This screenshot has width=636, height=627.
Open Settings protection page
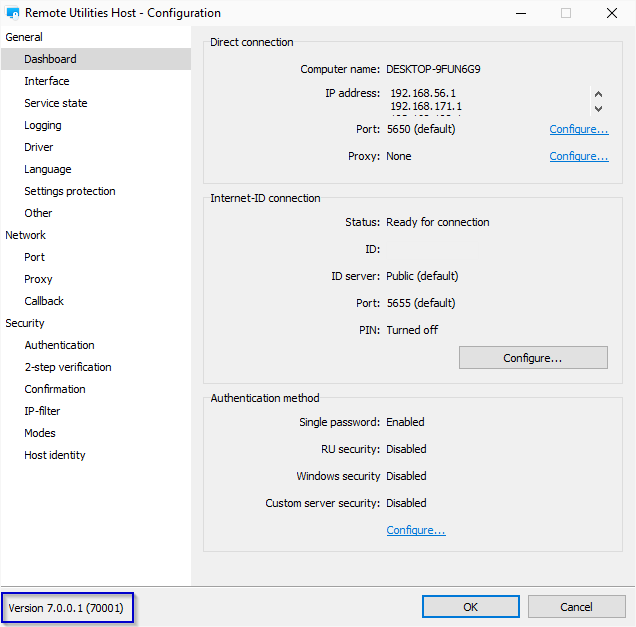pyautogui.click(x=70, y=191)
